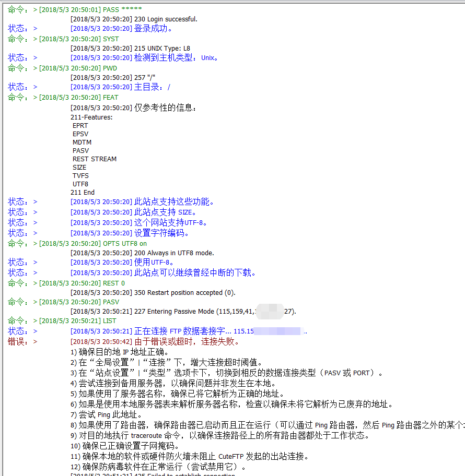Click the error line '由于错误或超时,连接失败。'

tap(124, 341)
